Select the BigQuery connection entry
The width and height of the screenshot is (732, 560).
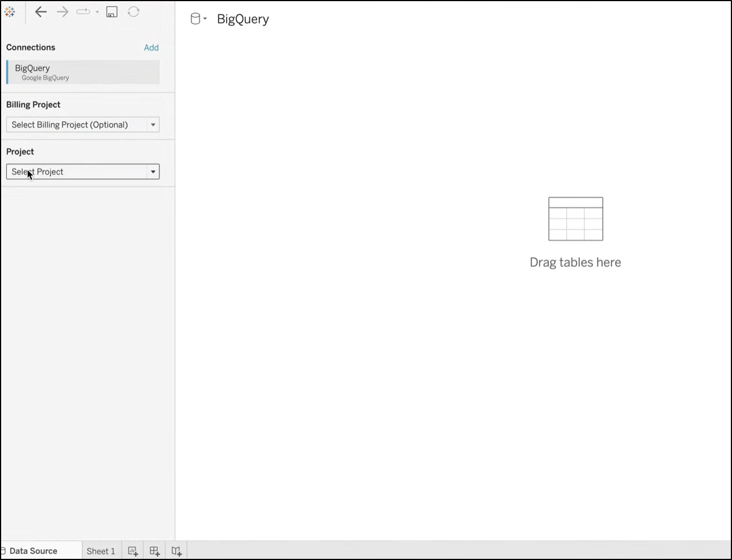coord(83,72)
